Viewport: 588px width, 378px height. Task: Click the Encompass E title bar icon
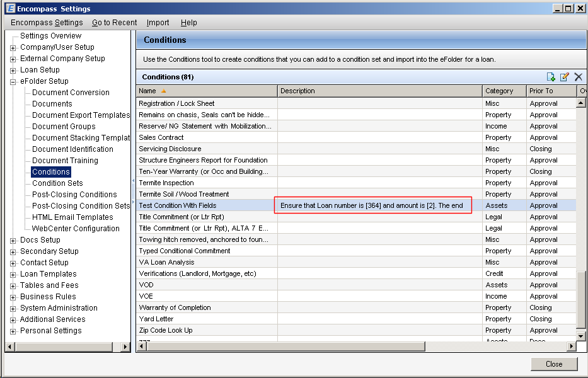[x=11, y=8]
